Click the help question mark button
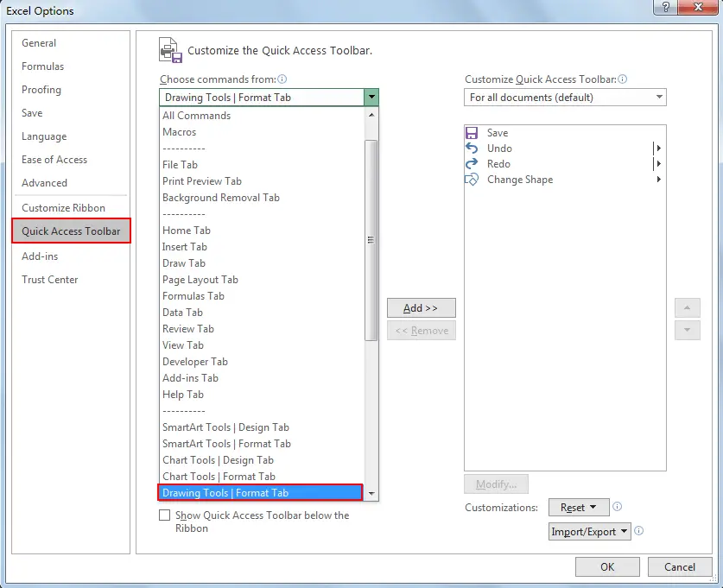The image size is (723, 588). [x=666, y=7]
